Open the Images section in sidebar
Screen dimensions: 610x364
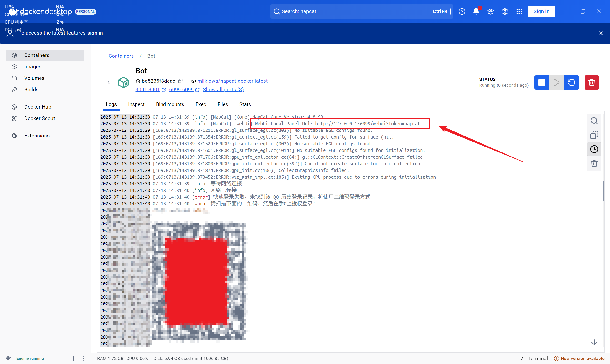point(33,66)
